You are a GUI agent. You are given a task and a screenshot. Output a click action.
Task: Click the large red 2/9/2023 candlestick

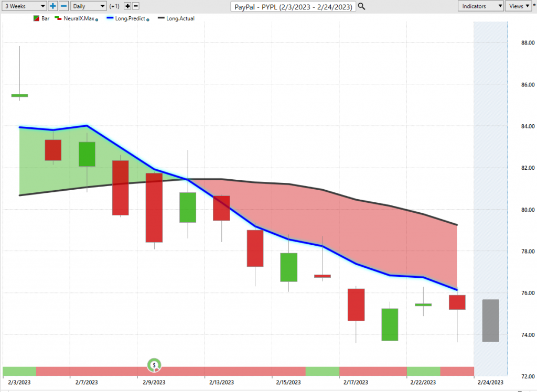tap(154, 208)
